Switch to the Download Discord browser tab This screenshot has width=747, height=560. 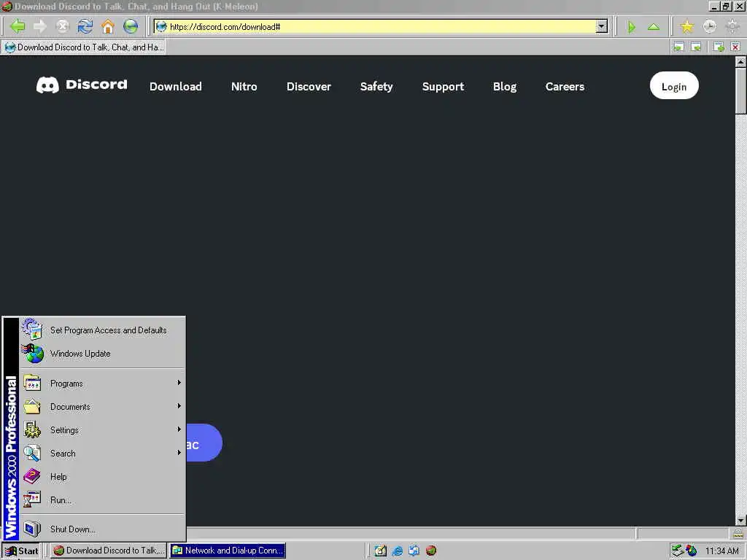click(x=83, y=47)
